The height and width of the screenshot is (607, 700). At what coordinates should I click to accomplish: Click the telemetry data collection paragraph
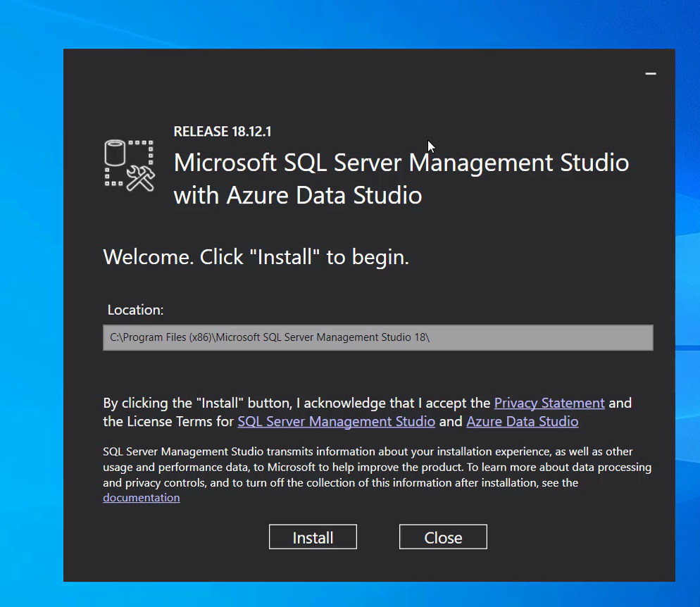coord(377,466)
